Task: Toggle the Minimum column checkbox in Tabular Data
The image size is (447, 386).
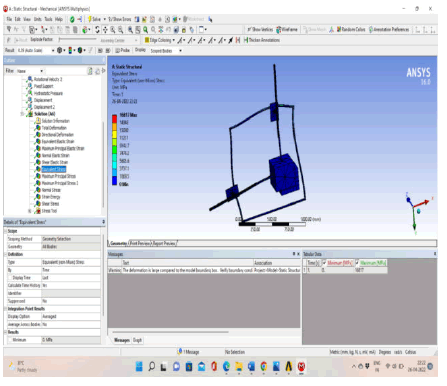Action: [324, 263]
